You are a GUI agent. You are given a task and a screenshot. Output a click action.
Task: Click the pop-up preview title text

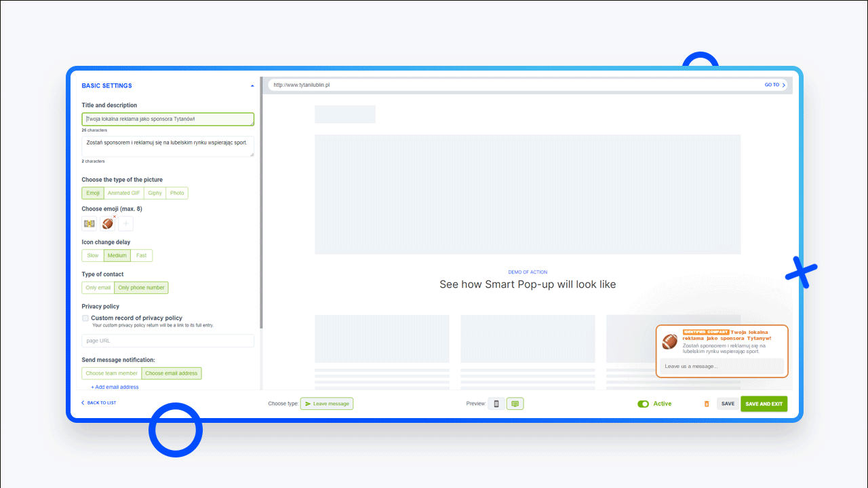click(727, 335)
